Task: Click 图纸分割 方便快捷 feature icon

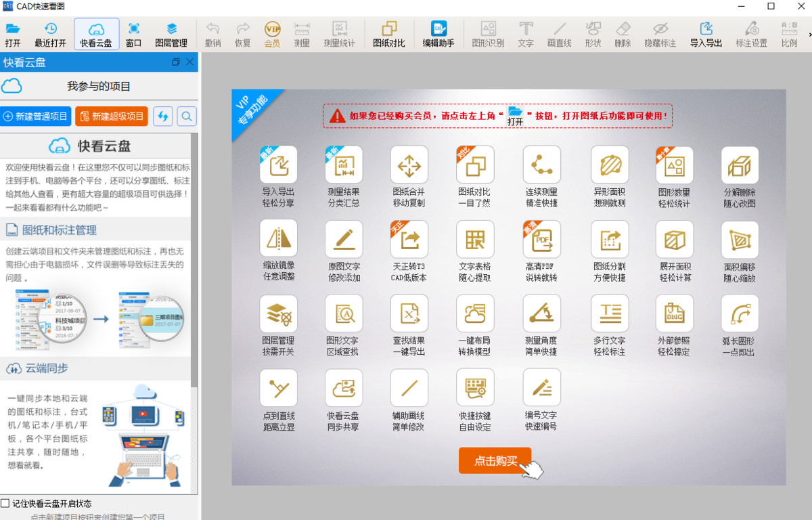Action: pyautogui.click(x=610, y=239)
